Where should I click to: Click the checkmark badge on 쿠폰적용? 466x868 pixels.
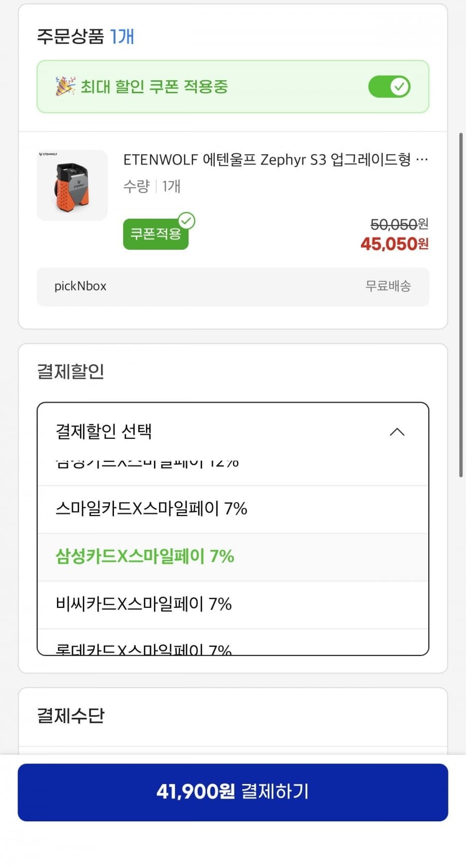(186, 221)
